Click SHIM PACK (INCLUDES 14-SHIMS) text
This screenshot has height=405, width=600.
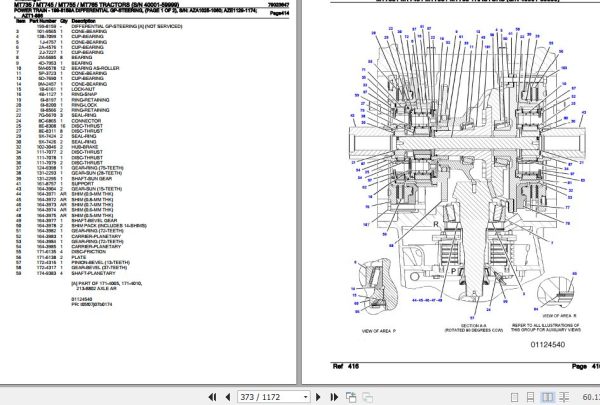pos(109,226)
